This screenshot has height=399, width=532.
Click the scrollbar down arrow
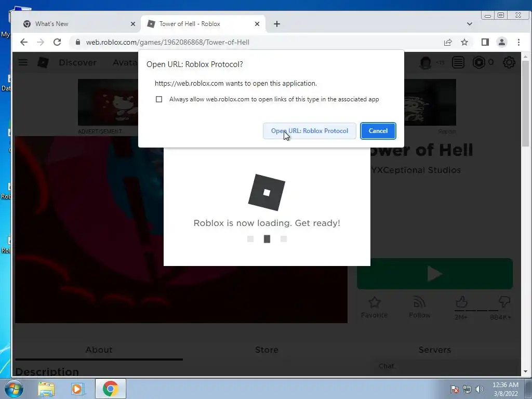coord(525,371)
